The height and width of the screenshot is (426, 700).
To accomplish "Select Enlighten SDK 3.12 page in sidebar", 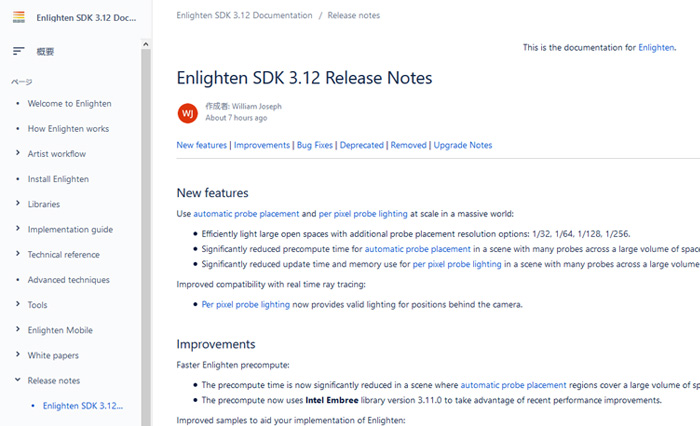I will (83, 406).
